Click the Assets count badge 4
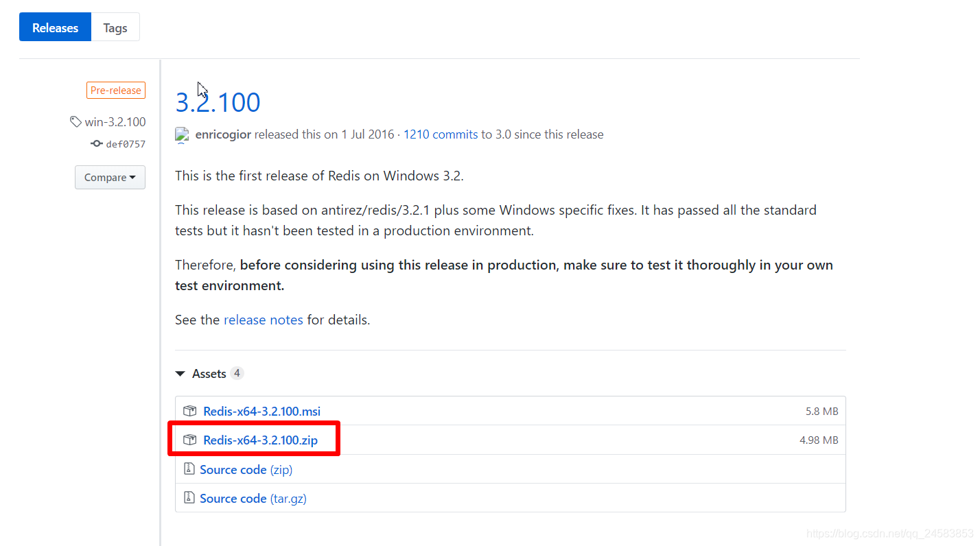 (237, 373)
